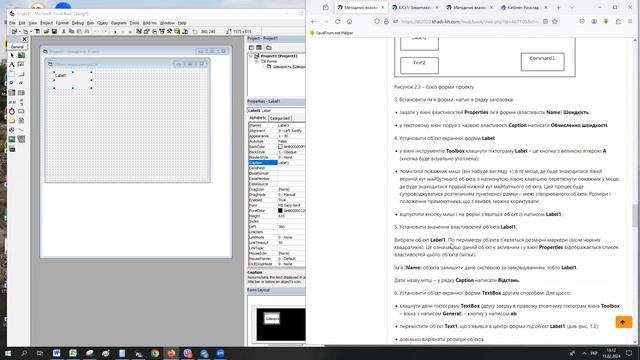Select the Label tool (letter A)
Viewport: 640px width, 360px height.
[12, 64]
